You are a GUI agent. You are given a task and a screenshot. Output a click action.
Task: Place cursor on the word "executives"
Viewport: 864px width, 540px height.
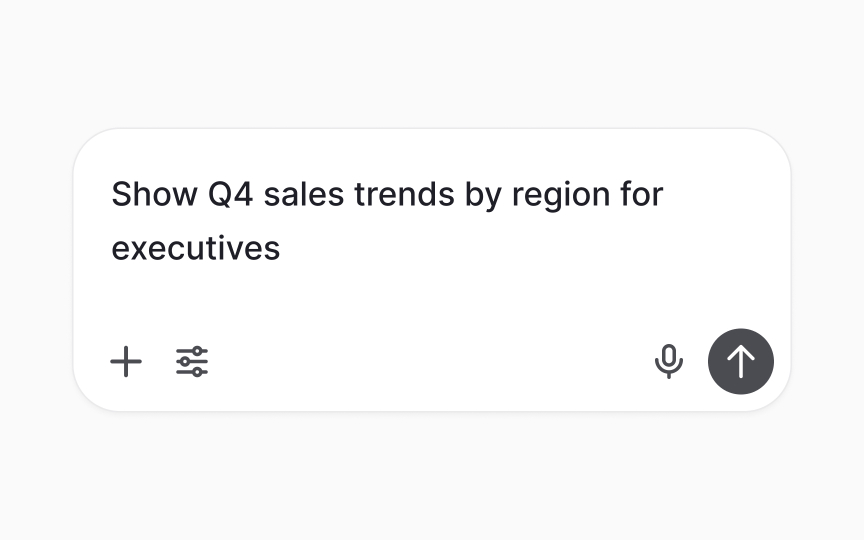pos(196,249)
